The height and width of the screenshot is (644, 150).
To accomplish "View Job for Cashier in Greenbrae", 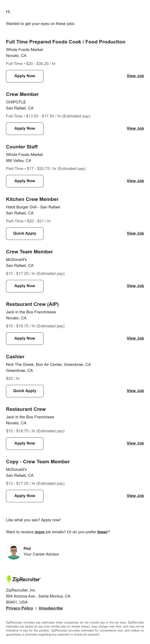I will coord(135,391).
